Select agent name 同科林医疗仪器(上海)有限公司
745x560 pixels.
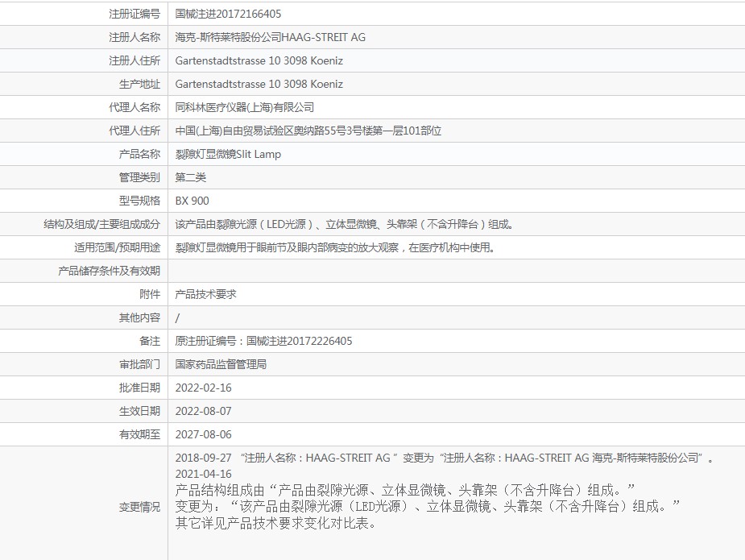[244, 107]
